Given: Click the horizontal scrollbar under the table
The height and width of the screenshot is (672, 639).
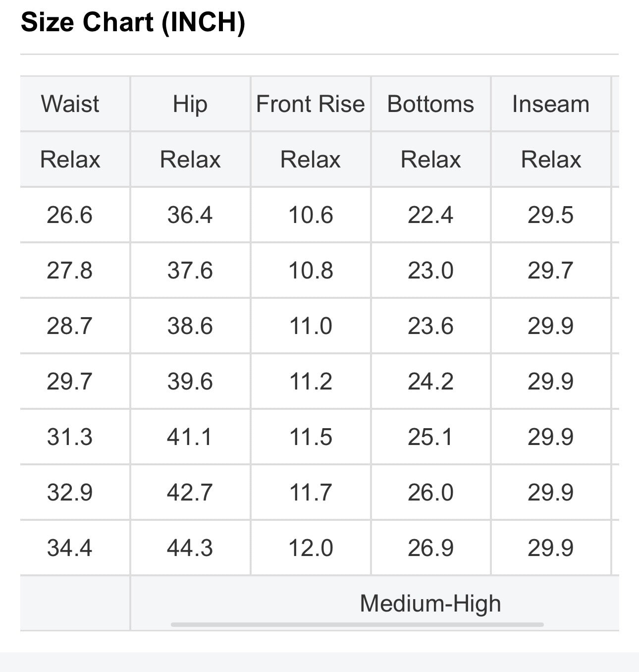Looking at the screenshot, I should (x=357, y=624).
